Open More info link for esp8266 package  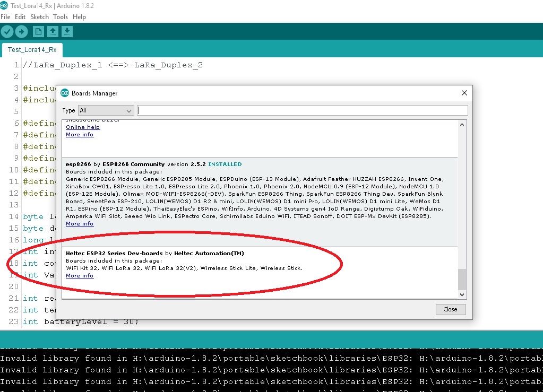click(x=80, y=223)
